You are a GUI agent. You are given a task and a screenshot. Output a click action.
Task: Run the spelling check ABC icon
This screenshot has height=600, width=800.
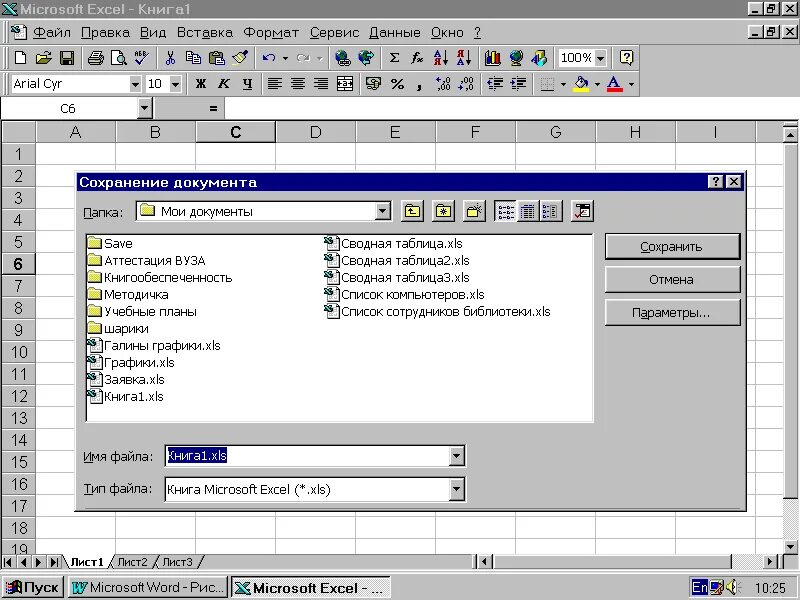(x=141, y=58)
